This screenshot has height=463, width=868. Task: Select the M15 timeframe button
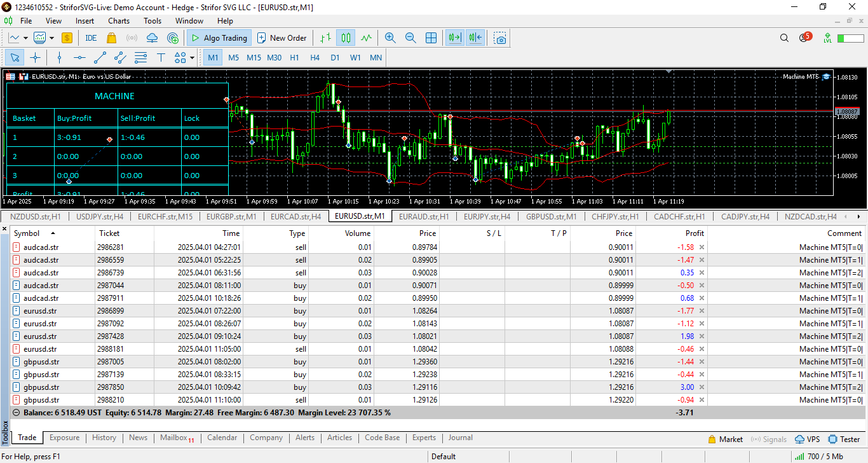[254, 57]
